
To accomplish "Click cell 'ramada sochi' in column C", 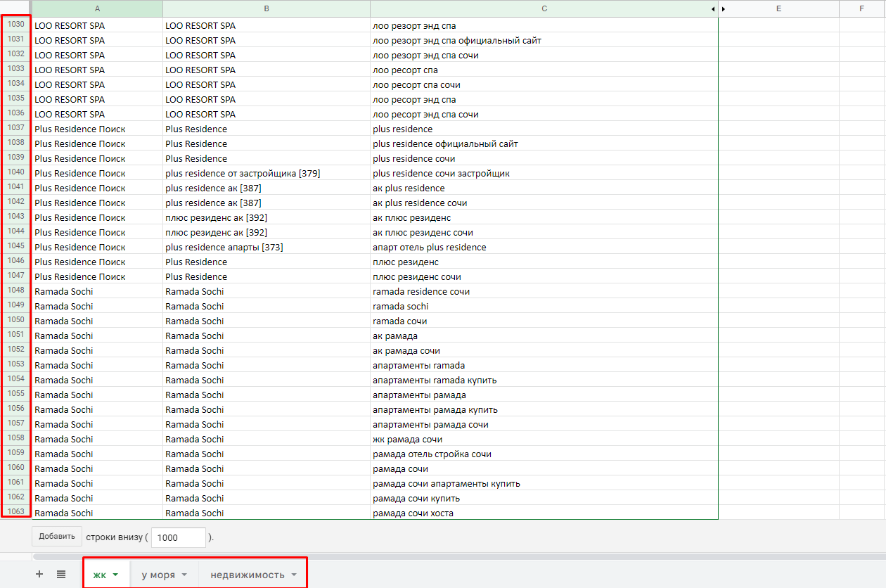I will pyautogui.click(x=544, y=306).
